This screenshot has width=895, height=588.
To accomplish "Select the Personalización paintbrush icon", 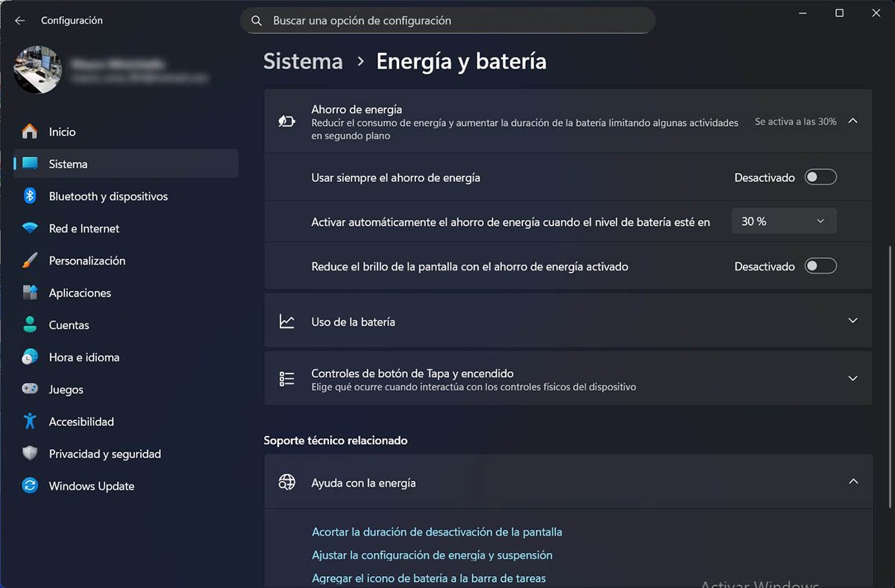I will (30, 261).
